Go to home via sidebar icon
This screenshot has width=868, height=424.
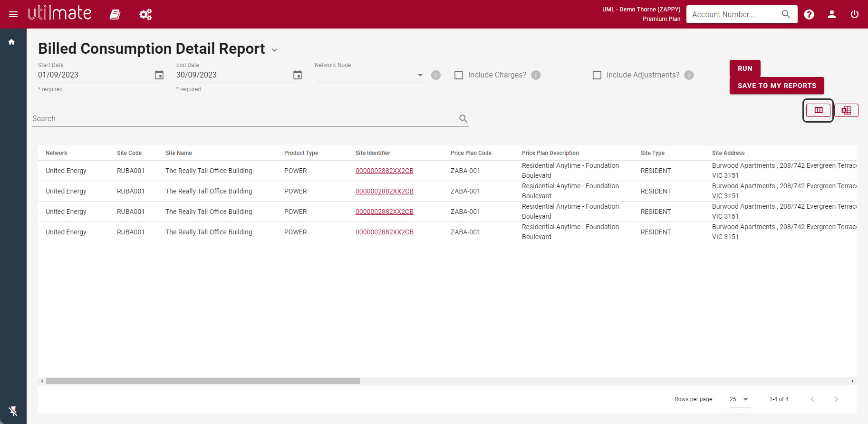coord(11,42)
